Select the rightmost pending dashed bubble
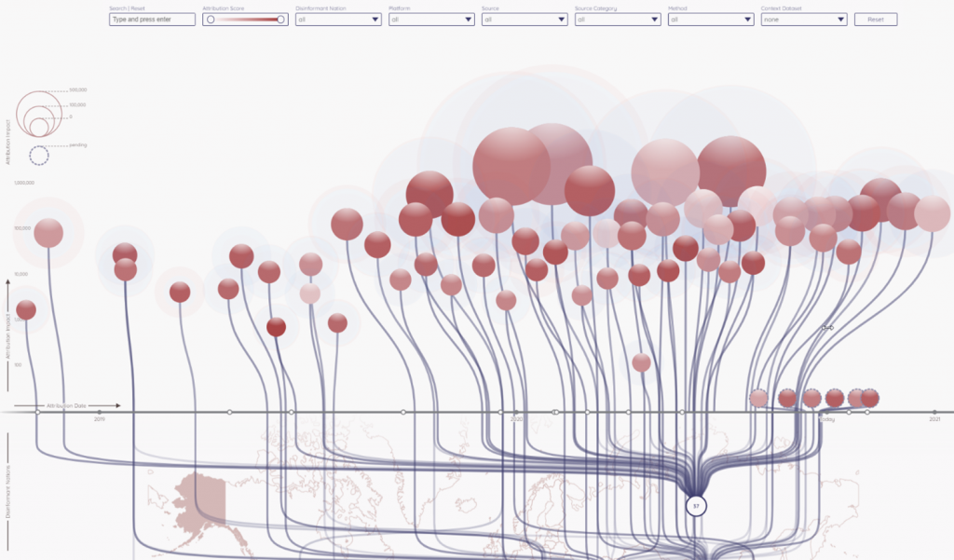954x560 pixels. [x=870, y=398]
